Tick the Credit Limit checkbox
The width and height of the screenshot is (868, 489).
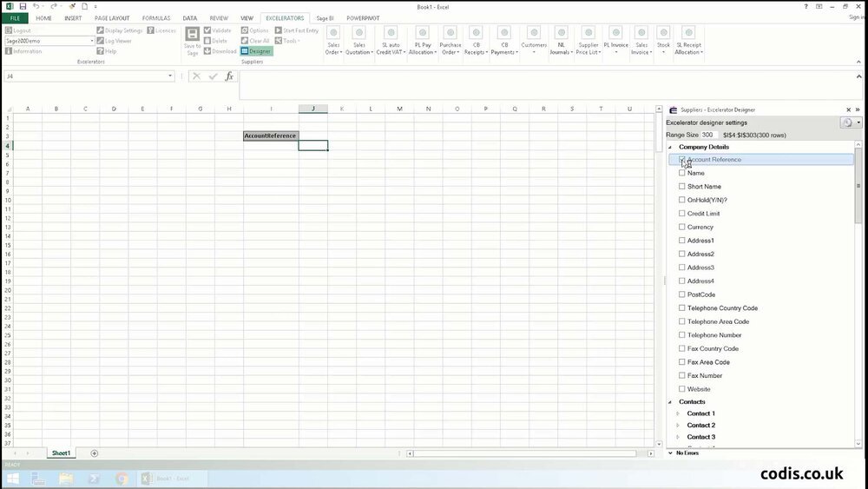coord(682,213)
